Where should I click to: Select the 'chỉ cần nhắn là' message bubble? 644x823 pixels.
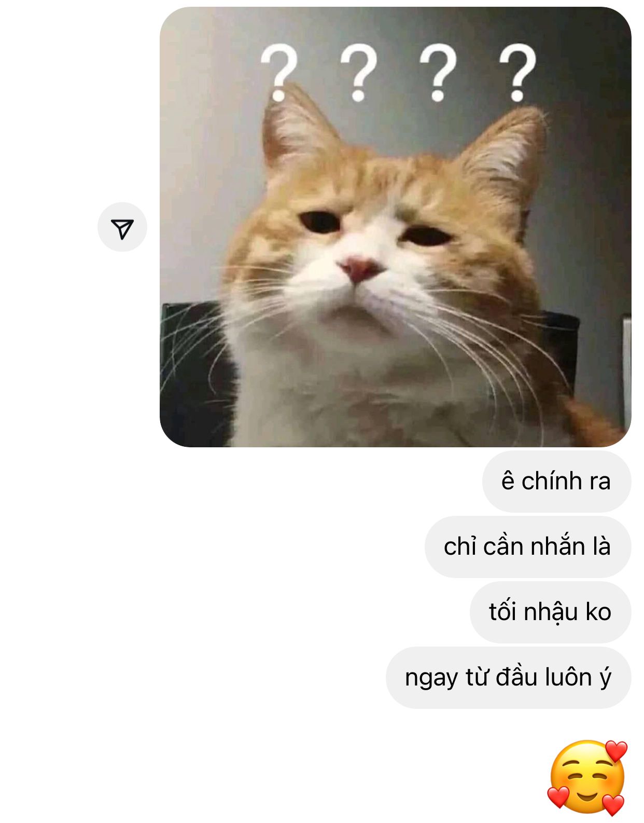coord(528,546)
